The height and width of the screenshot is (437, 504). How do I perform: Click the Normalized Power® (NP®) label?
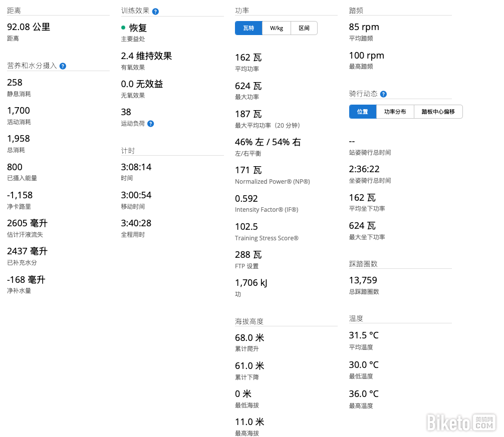pyautogui.click(x=272, y=182)
